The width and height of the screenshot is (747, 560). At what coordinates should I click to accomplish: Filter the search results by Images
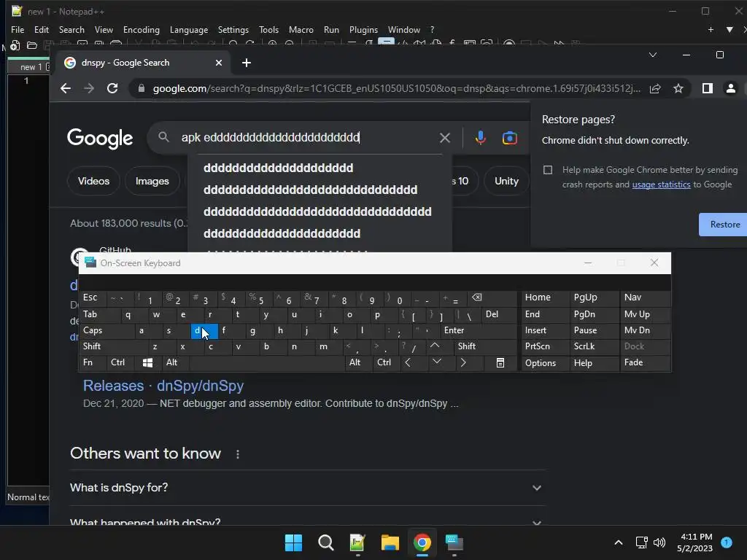pos(152,181)
